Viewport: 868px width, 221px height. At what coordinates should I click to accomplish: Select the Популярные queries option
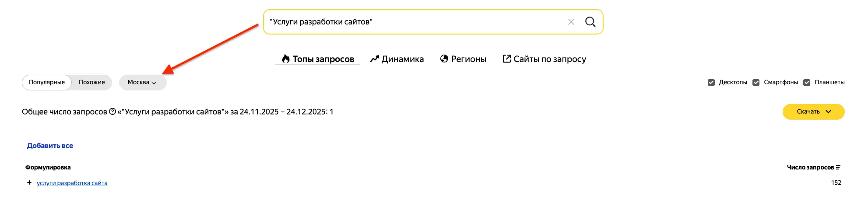pos(47,83)
